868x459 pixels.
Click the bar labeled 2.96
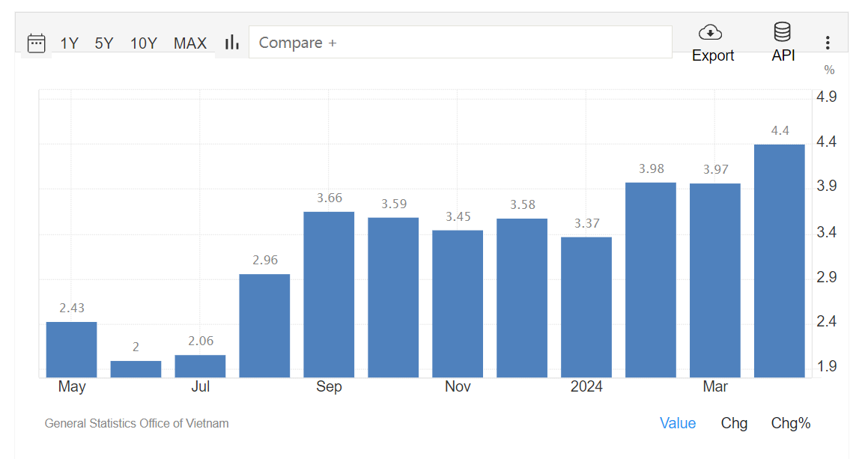click(264, 326)
